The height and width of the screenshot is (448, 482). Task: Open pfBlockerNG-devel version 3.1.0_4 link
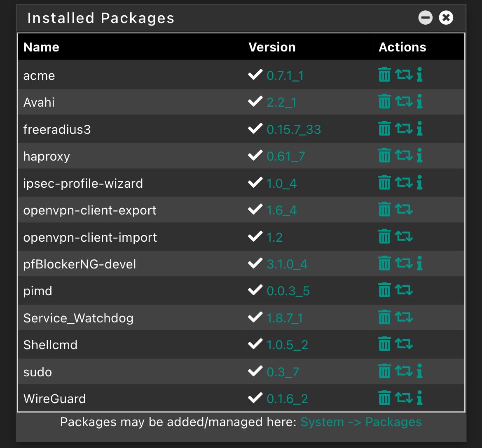(x=287, y=264)
